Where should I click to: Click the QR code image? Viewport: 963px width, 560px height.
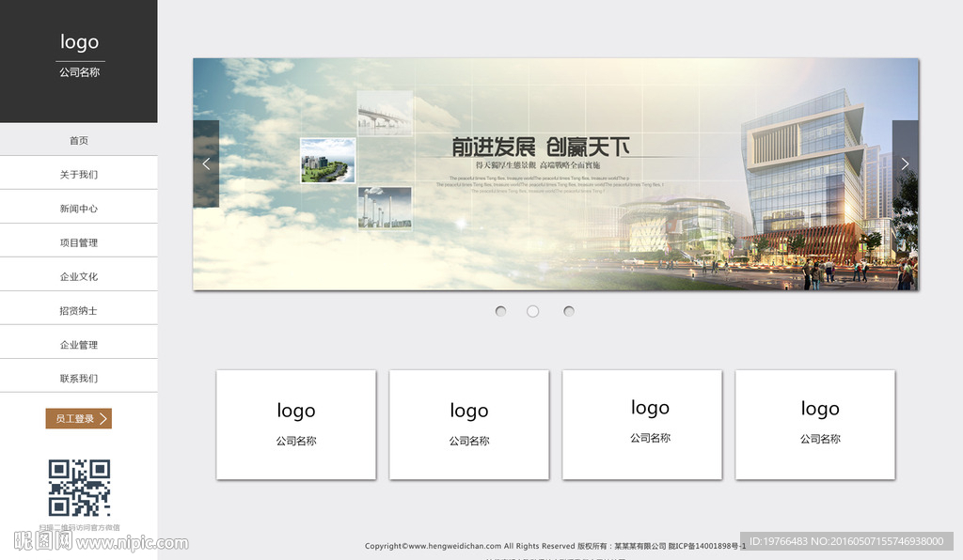point(79,488)
